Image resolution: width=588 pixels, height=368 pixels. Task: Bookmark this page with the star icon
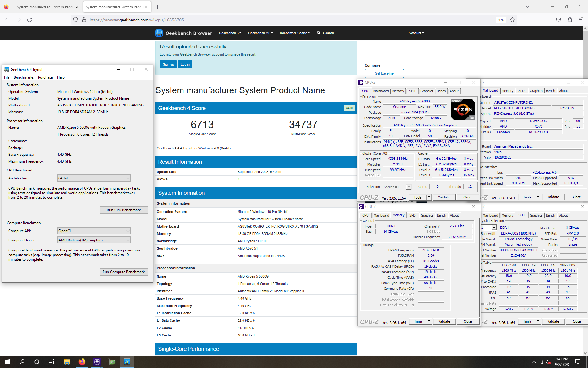click(x=512, y=20)
